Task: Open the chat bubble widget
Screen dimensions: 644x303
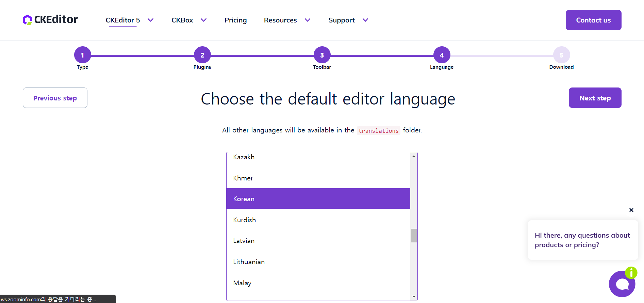Action: pos(622,284)
